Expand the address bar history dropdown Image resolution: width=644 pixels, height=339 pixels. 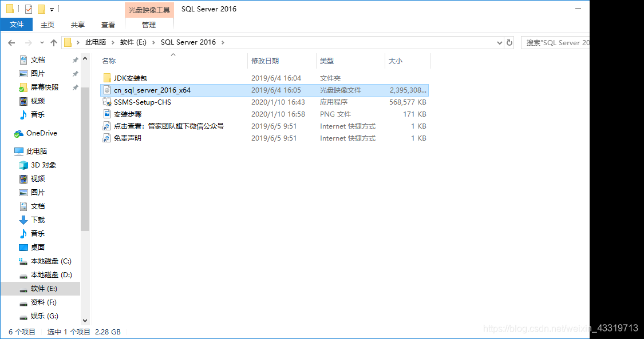[499, 43]
